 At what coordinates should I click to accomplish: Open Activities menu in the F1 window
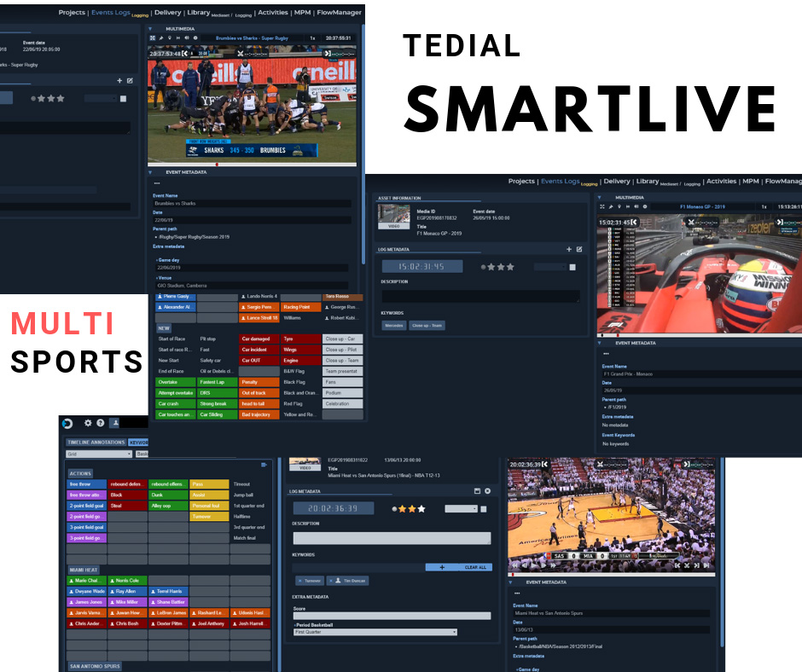(x=721, y=181)
